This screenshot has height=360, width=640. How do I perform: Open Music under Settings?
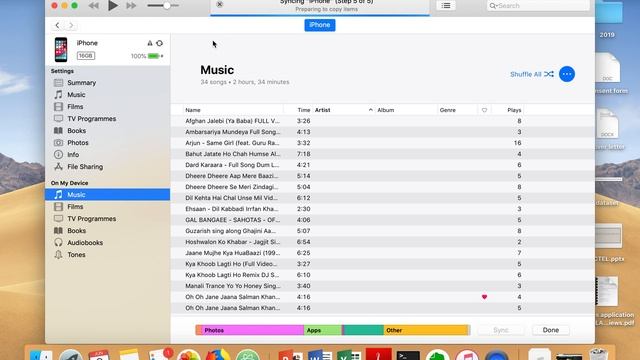click(x=76, y=95)
